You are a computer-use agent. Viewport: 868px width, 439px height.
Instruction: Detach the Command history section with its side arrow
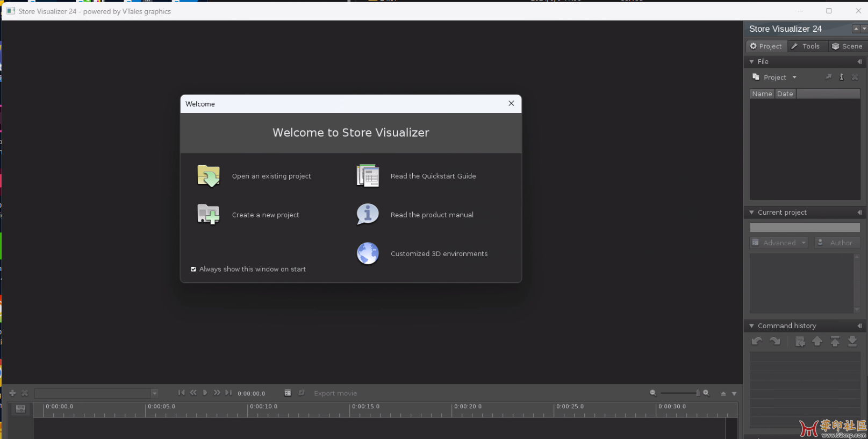coord(859,326)
